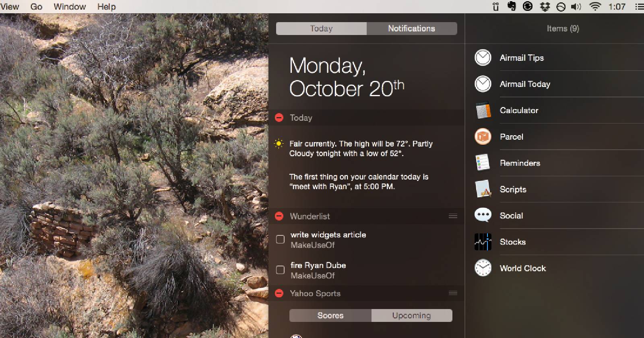Open the Evernote elephant menu bar icon

pyautogui.click(x=512, y=6)
